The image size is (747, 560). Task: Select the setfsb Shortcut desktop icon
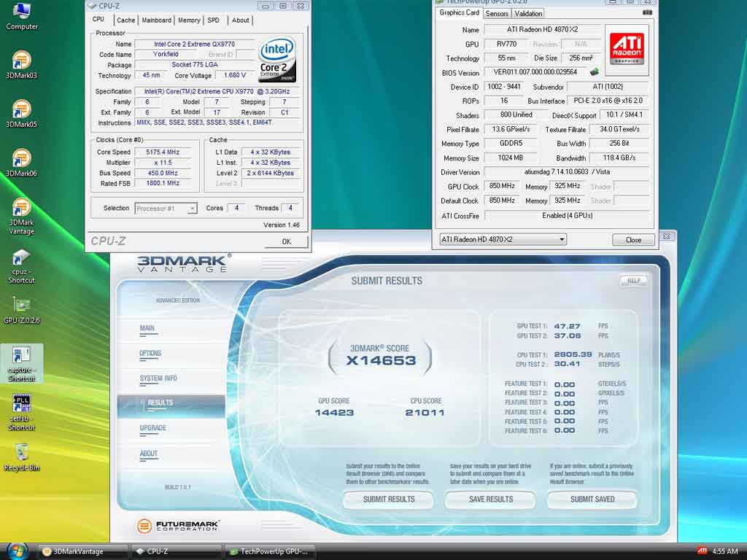click(21, 413)
